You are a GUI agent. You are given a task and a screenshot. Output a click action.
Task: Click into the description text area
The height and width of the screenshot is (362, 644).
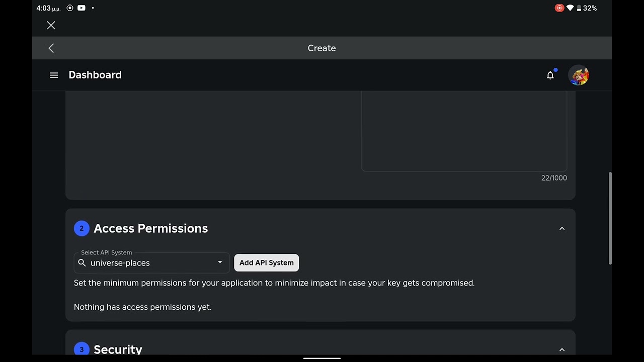(x=464, y=132)
